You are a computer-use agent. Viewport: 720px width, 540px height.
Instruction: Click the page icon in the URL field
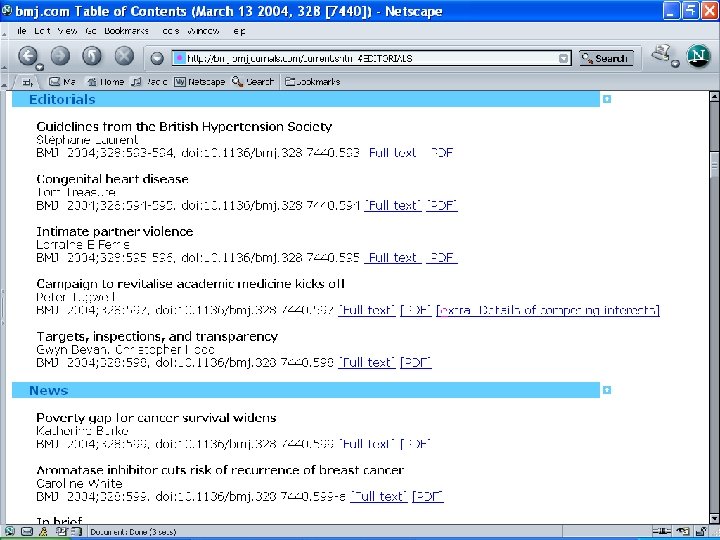(x=180, y=58)
